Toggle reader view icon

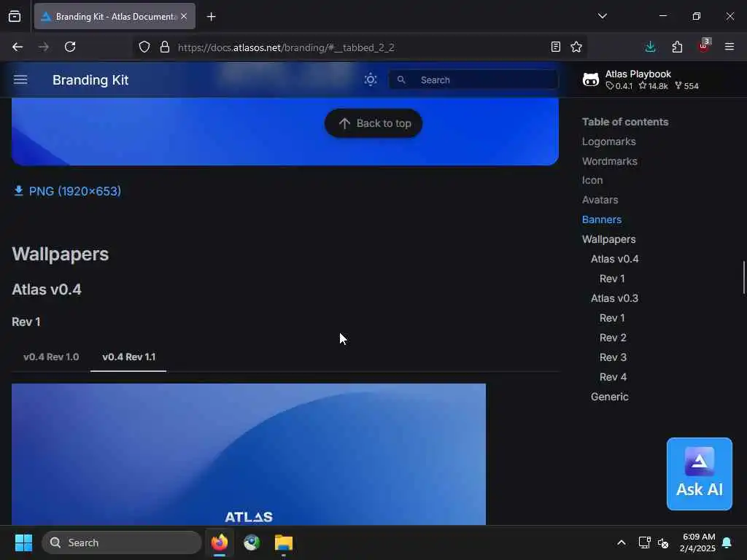[x=555, y=47]
